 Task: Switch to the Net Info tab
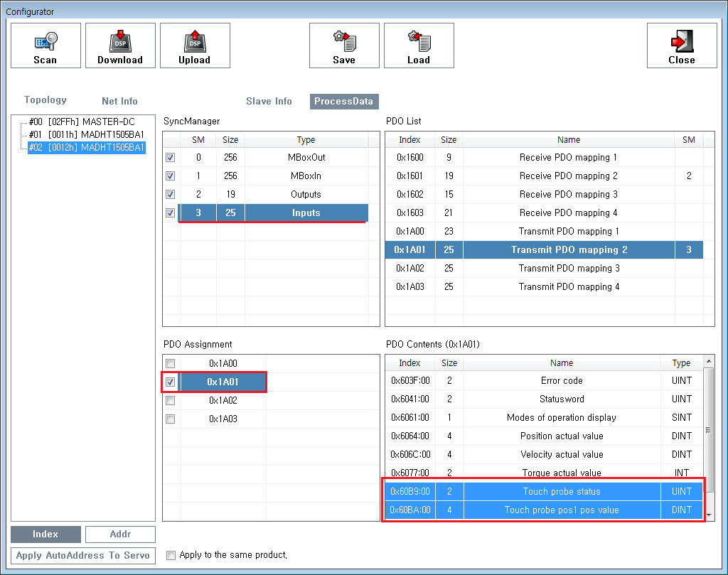point(119,101)
